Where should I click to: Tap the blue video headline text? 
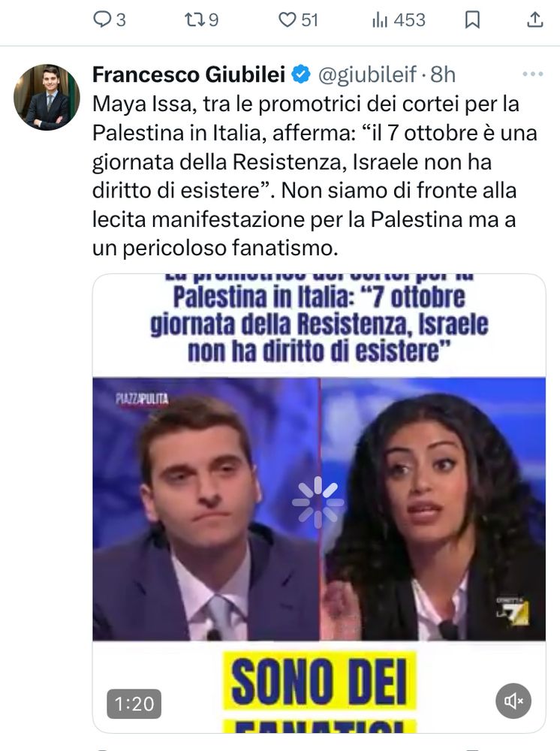click(319, 318)
